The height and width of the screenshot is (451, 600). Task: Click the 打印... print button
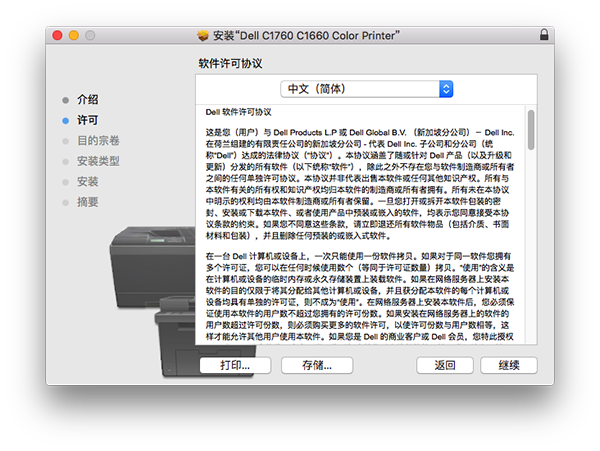[235, 365]
